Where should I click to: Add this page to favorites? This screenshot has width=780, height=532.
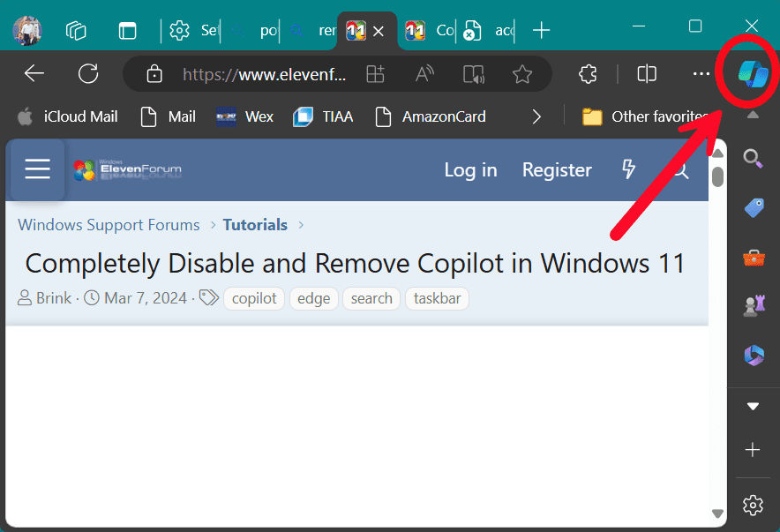click(x=522, y=74)
